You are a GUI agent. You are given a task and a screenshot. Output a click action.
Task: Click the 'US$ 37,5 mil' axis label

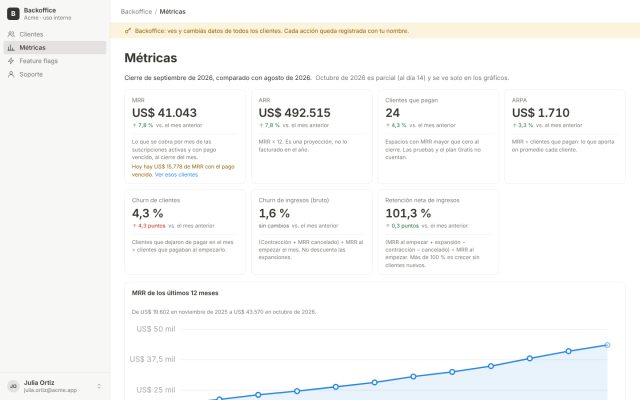click(x=152, y=359)
